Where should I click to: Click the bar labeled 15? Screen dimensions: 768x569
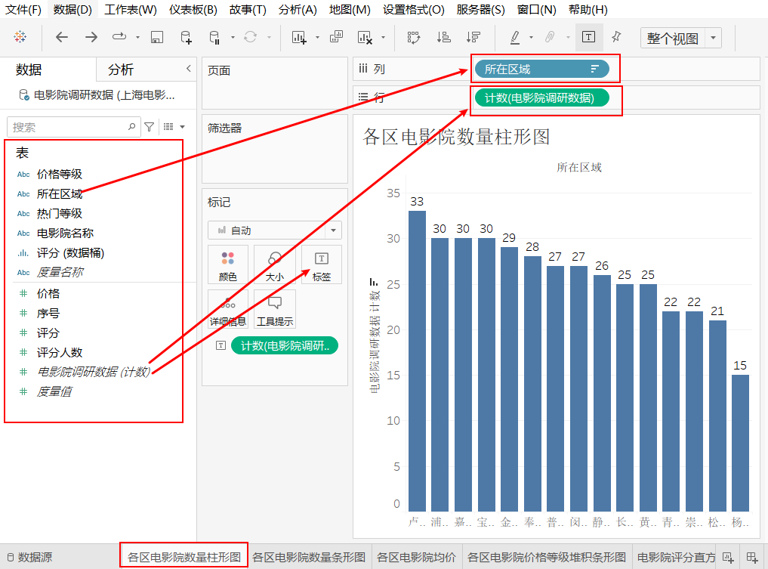[740, 443]
